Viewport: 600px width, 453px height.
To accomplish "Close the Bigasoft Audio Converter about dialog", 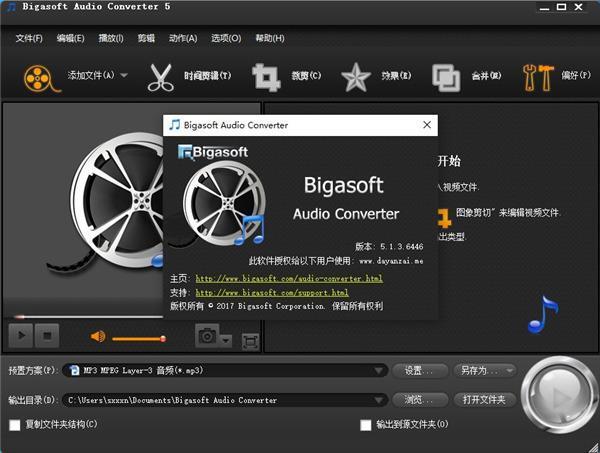I will coord(427,125).
